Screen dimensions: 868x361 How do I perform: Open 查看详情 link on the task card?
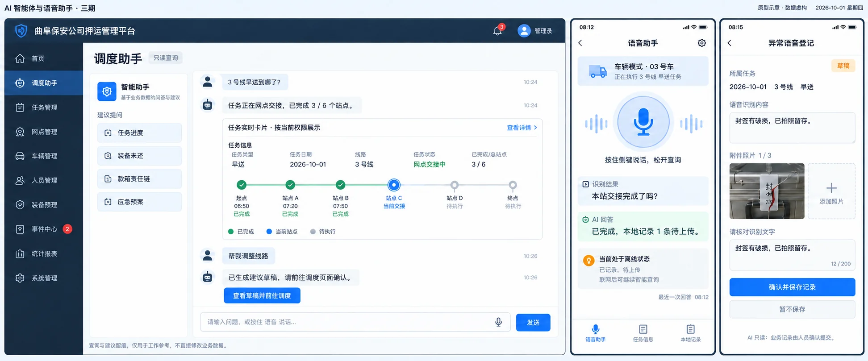tap(522, 128)
